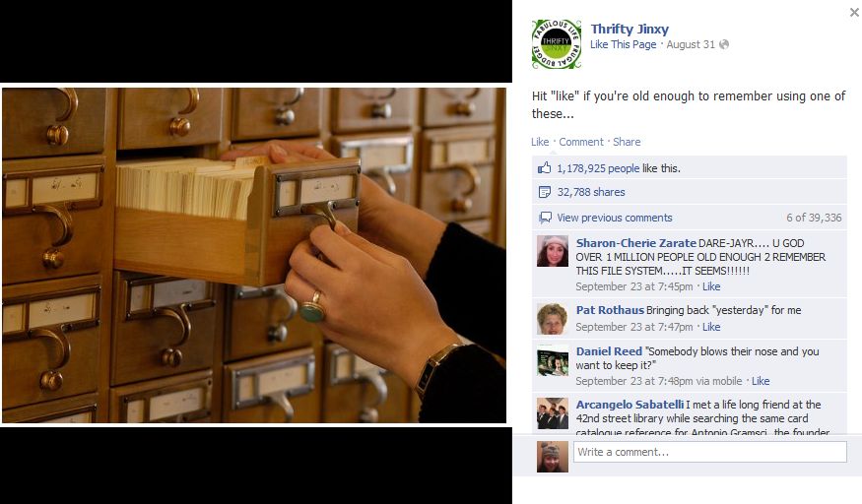
Task: Focus the Write a comment field
Action: tap(709, 452)
